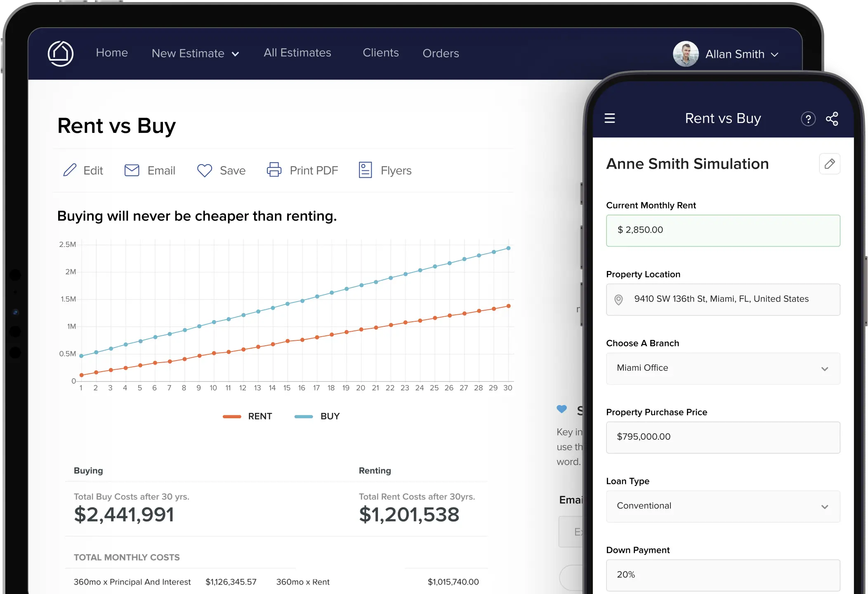Click the BUY line point at year 30
This screenshot has width=868, height=594.
(508, 248)
